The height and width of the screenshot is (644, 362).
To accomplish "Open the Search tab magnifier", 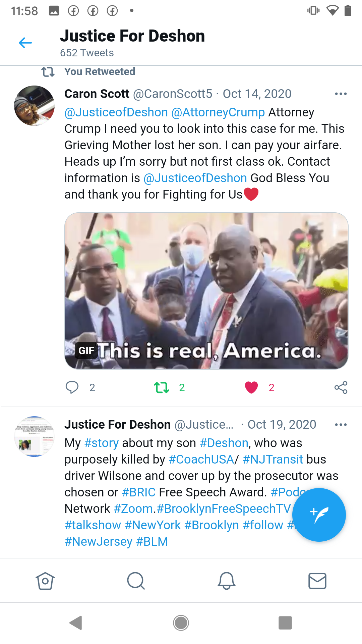I will pos(136,581).
